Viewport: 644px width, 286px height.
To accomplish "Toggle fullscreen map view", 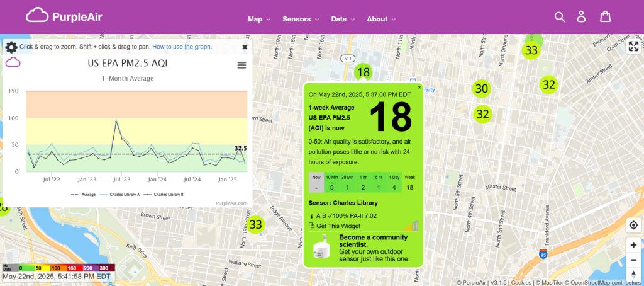I will pyautogui.click(x=634, y=47).
